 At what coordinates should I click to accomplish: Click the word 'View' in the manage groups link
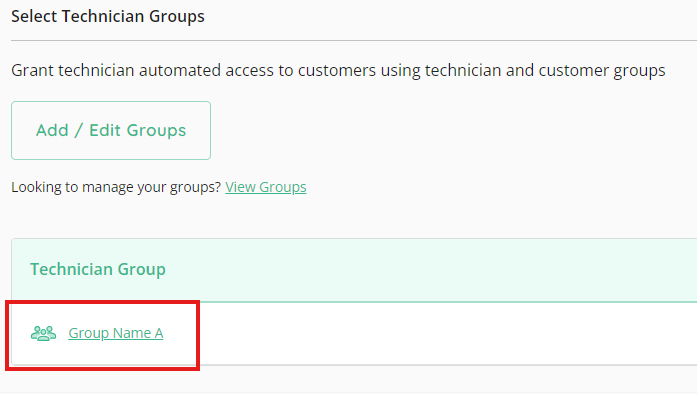[x=240, y=187]
